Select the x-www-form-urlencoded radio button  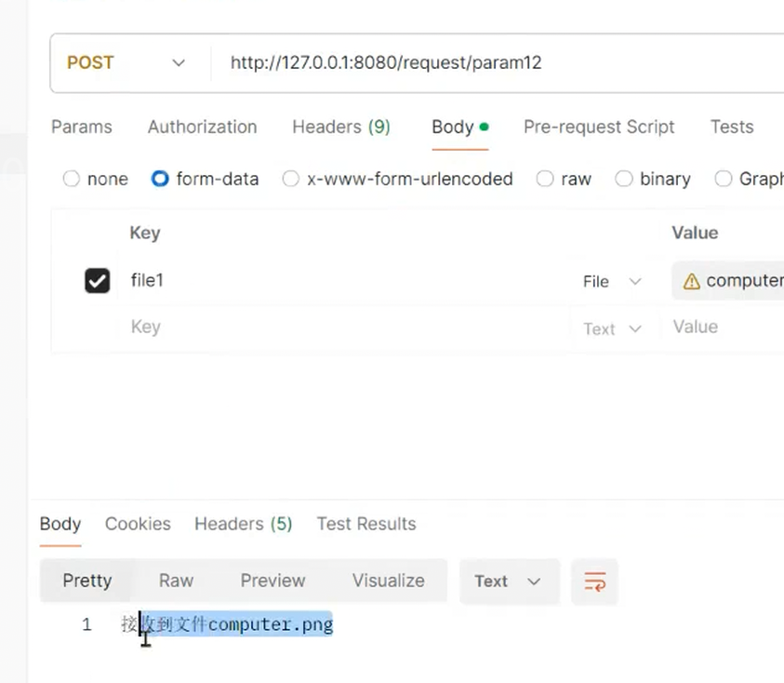[x=290, y=179]
